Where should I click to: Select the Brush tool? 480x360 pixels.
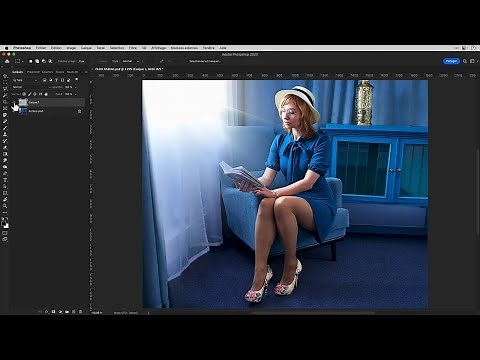[5, 128]
